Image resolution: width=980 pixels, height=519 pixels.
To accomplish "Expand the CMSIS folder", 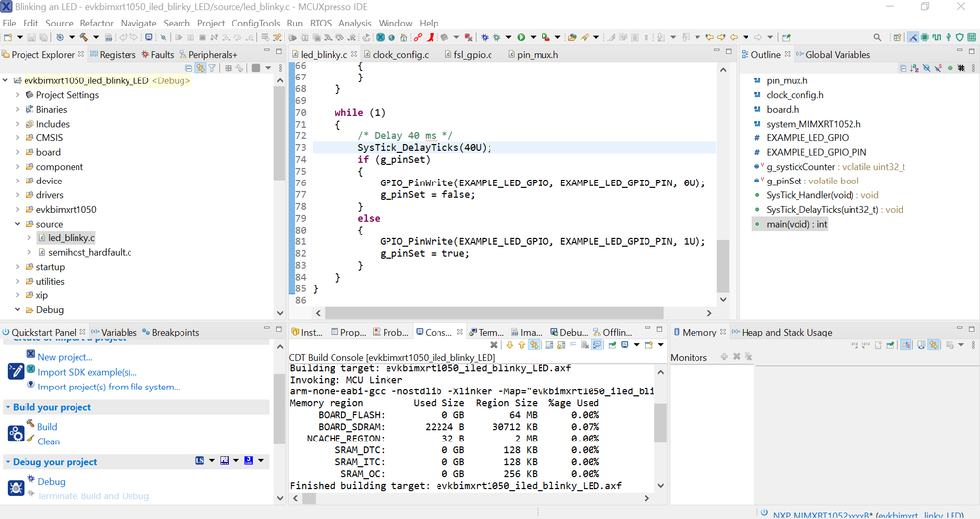I will click(18, 138).
